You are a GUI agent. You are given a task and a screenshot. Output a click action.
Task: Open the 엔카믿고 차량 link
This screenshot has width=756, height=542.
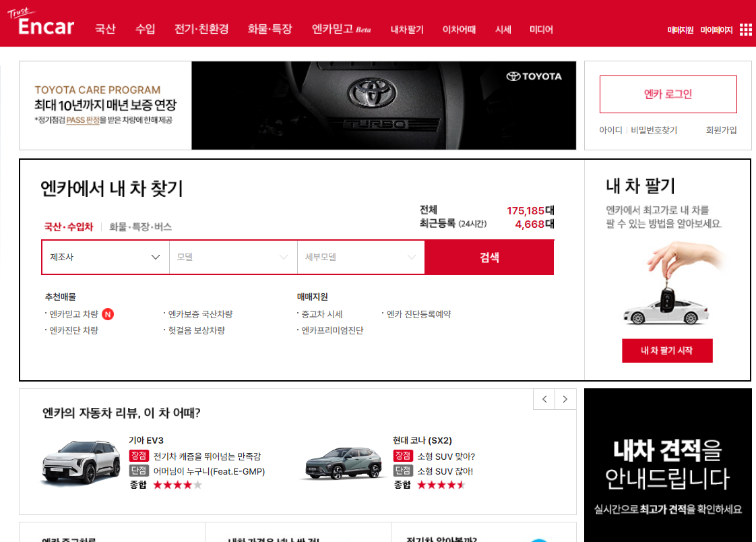73,314
